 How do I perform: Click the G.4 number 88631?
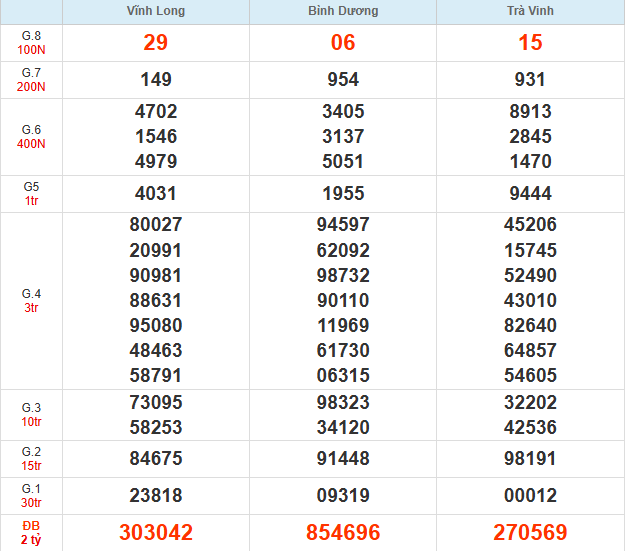tap(156, 301)
